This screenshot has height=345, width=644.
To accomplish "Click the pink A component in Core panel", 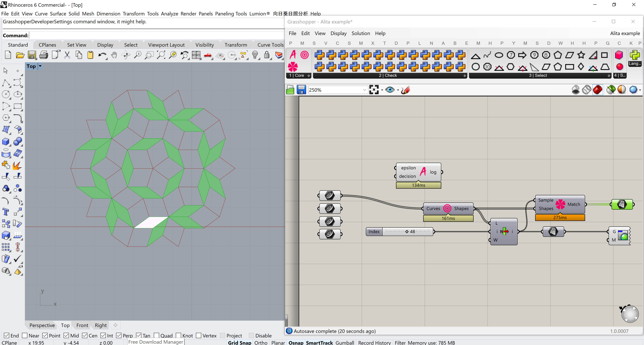I will click(x=293, y=55).
